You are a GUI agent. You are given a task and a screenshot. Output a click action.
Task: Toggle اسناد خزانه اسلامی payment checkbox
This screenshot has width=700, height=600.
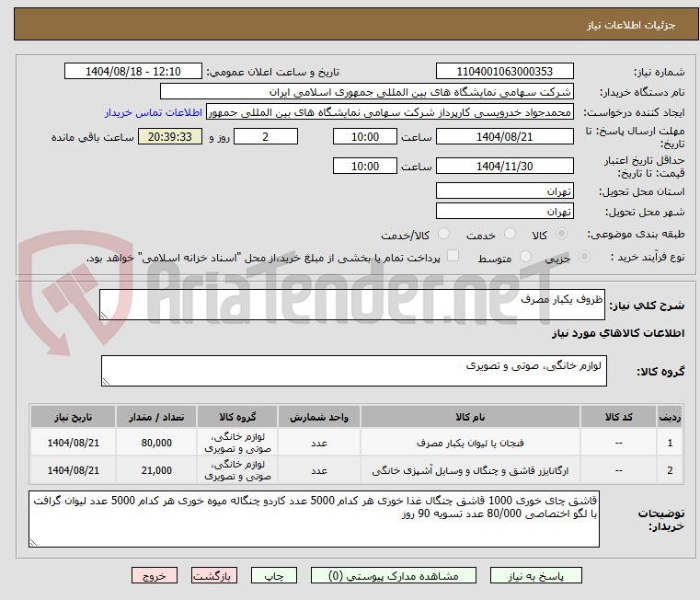click(453, 256)
